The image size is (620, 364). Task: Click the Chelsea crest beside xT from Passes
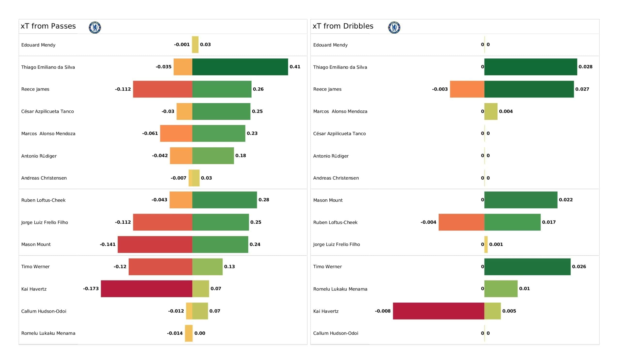(x=95, y=28)
